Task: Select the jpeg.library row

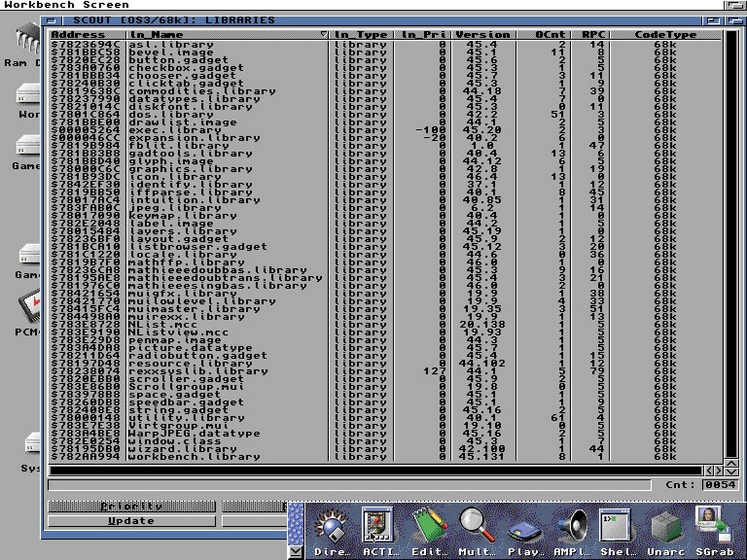Action: pos(385,207)
